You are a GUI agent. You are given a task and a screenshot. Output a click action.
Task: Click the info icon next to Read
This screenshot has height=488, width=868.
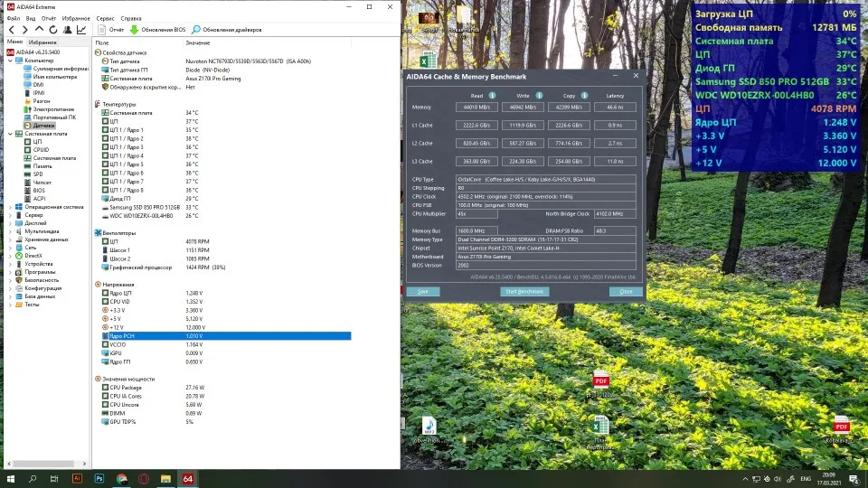(x=492, y=95)
